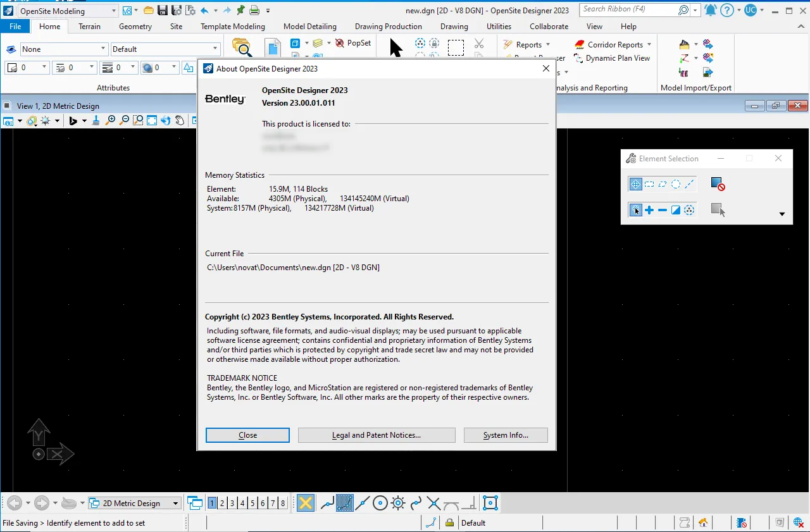This screenshot has height=532, width=810.
Task: Click the green pushpin icon
Action: click(x=240, y=10)
